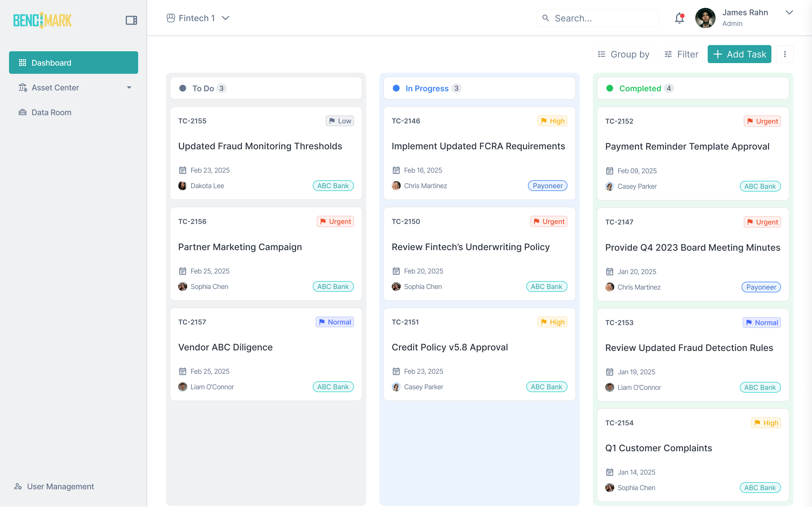This screenshot has width=812, height=507.
Task: Expand the user account chevron
Action: click(789, 13)
